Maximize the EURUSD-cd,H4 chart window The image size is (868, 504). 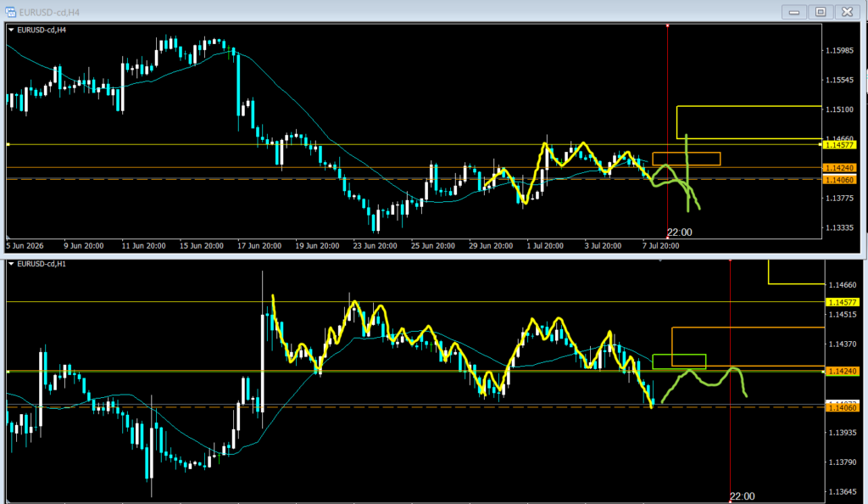821,12
